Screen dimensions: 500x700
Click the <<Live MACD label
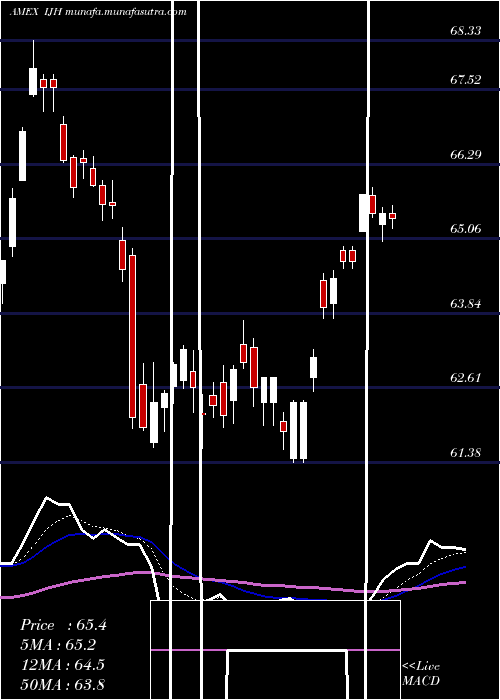click(421, 674)
